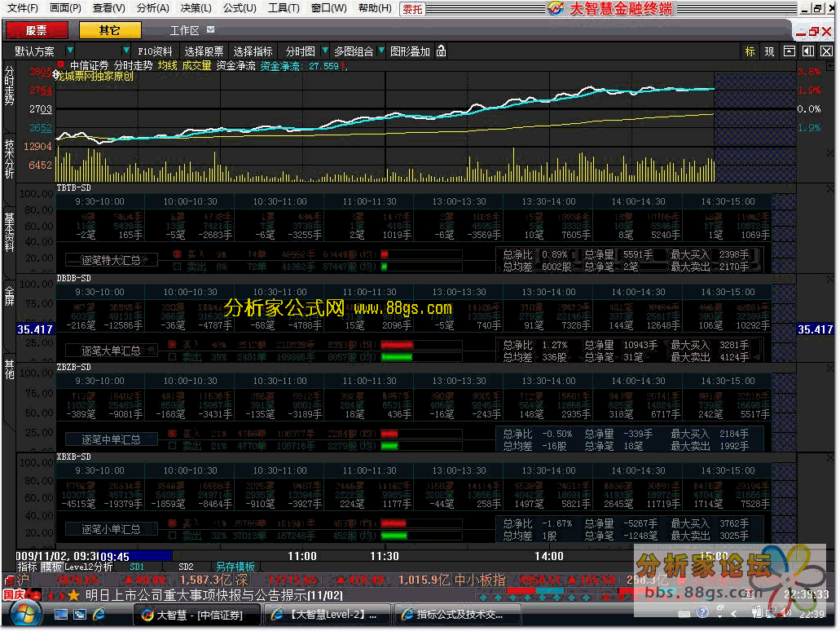840x631 pixels.
Task: Select 卖出 checkbox in TBTB-SD panel
Action: click(x=177, y=266)
